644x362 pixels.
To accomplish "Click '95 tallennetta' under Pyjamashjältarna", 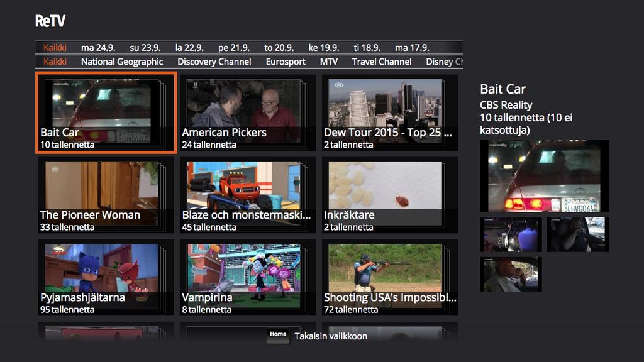I will point(67,309).
